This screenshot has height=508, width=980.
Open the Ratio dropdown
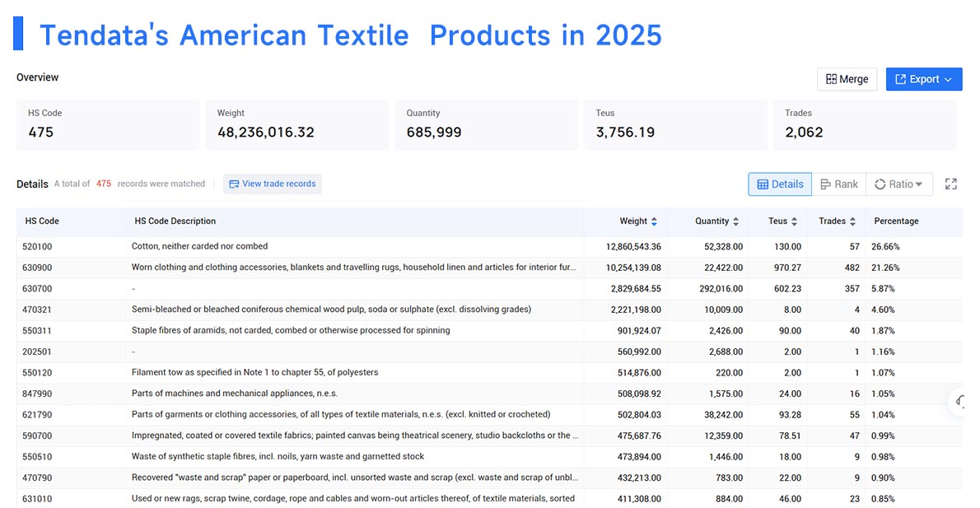click(x=898, y=184)
